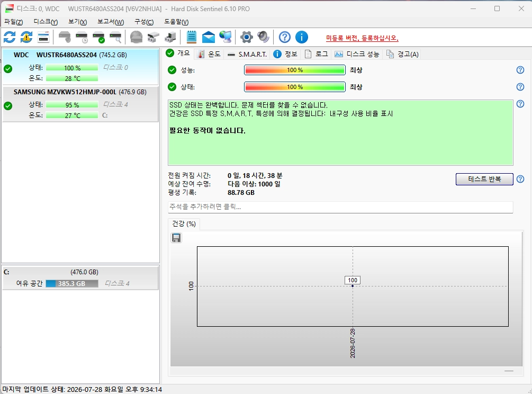Click the toolbar question mark help icon
Viewport: 532px width, 394px height.
(x=285, y=37)
